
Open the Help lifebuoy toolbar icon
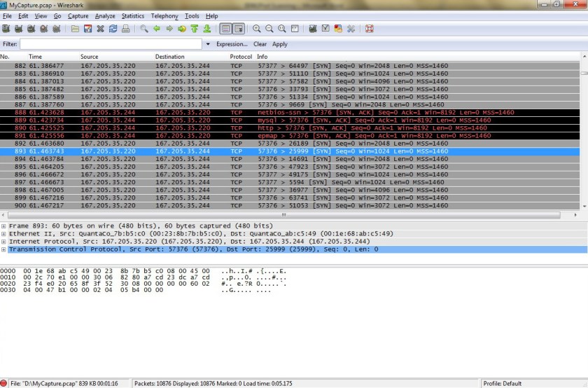369,29
